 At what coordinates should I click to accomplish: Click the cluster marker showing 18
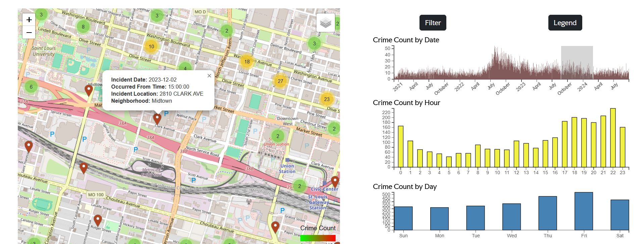[247, 62]
